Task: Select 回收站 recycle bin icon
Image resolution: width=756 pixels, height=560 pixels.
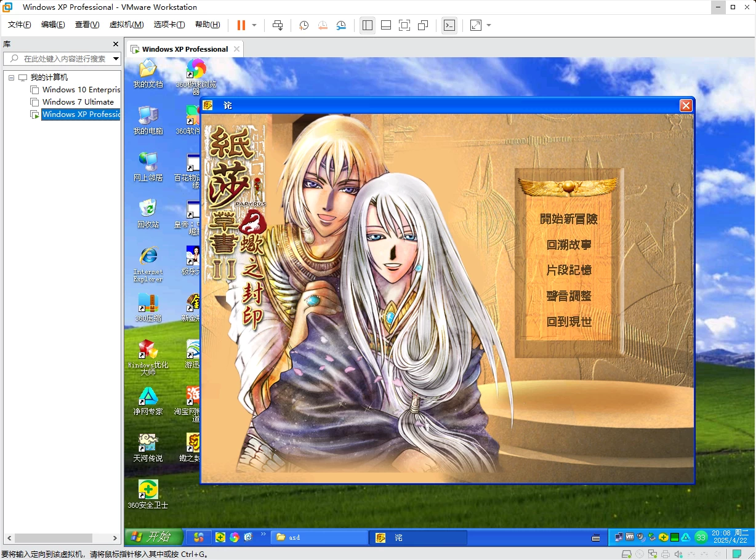Action: pos(148,214)
